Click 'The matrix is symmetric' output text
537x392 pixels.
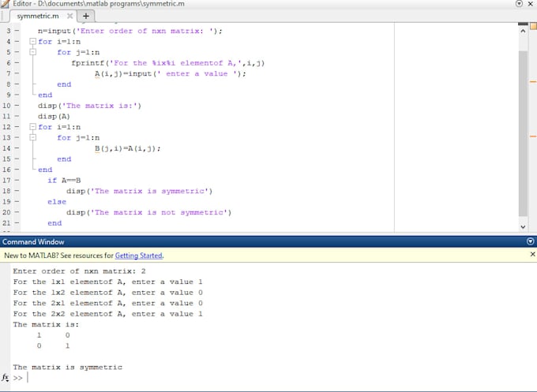(x=67, y=368)
